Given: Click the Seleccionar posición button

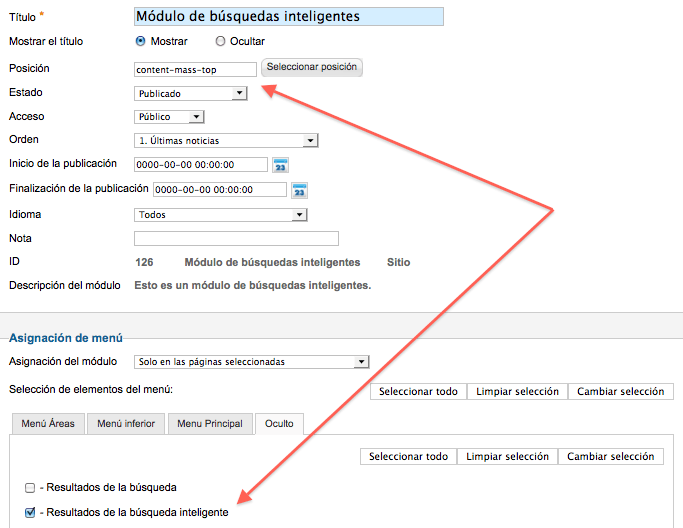Looking at the screenshot, I should [312, 67].
